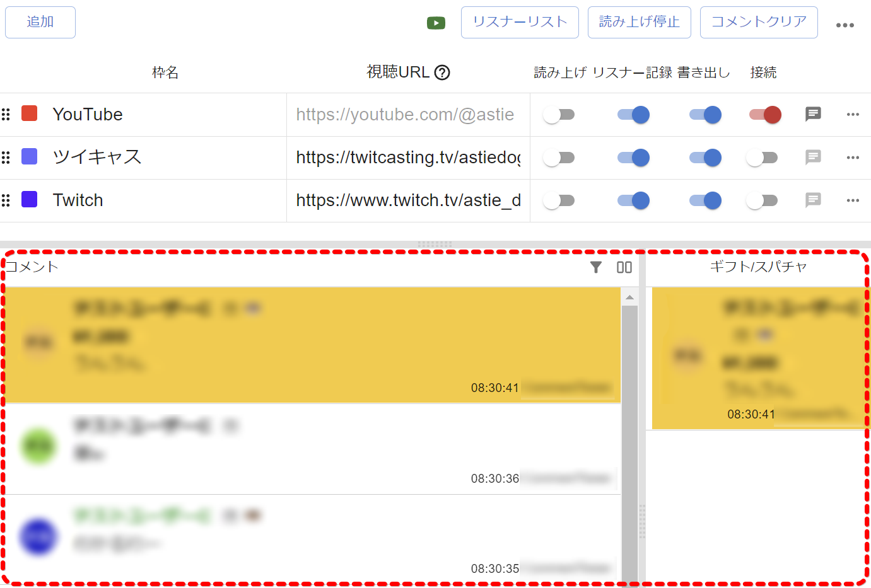Viewport: 871px width, 588px height.
Task: Click the filter funnel in コメント panel
Action: (x=595, y=267)
